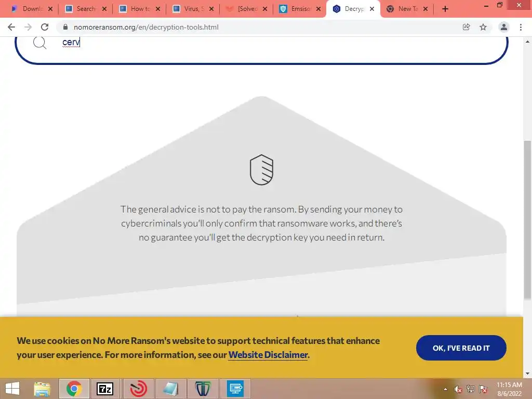The image size is (532, 399).
Task: Open the Windows Start menu
Action: [x=12, y=389]
